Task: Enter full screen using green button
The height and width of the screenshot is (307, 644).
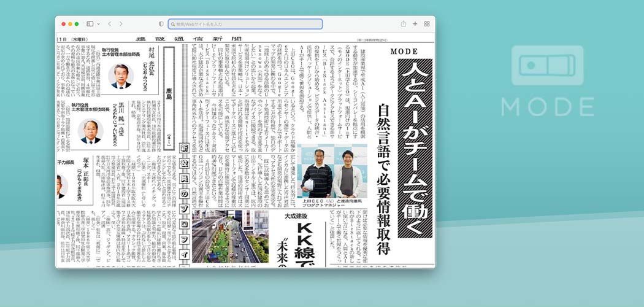Action: (x=76, y=24)
